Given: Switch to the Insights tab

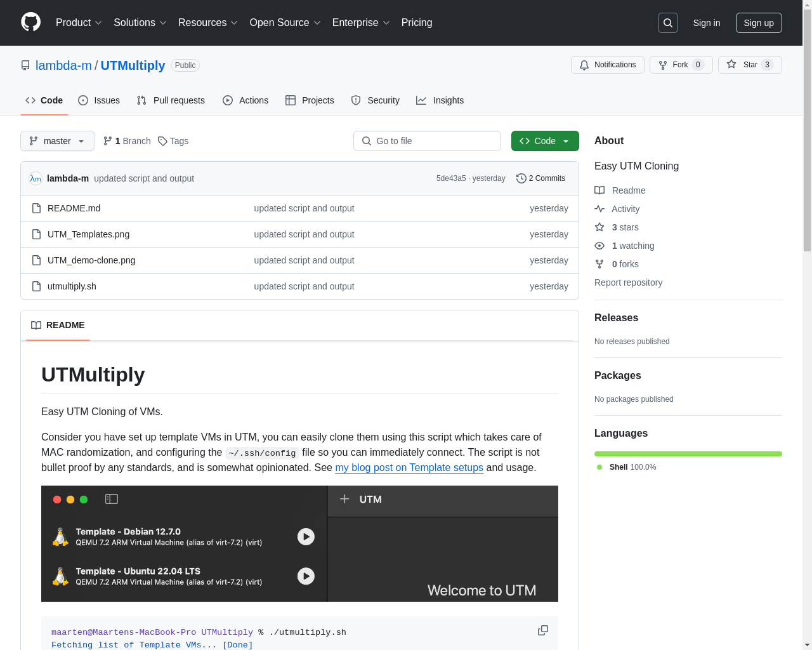Looking at the screenshot, I should [x=440, y=100].
